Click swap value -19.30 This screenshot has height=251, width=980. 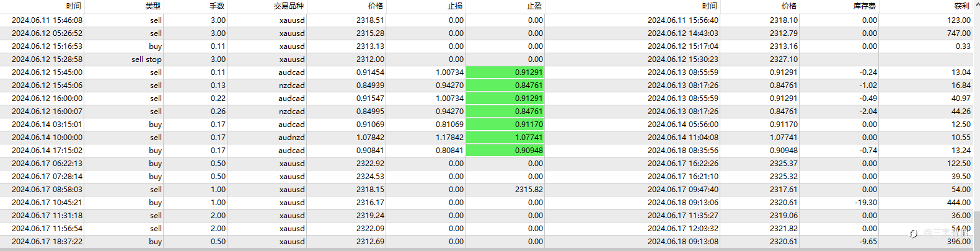pyautogui.click(x=866, y=202)
